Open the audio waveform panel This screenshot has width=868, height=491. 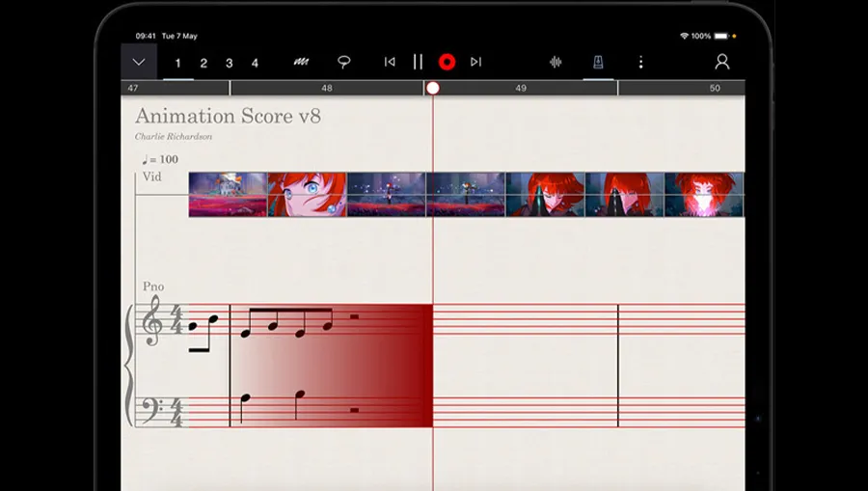(x=556, y=62)
